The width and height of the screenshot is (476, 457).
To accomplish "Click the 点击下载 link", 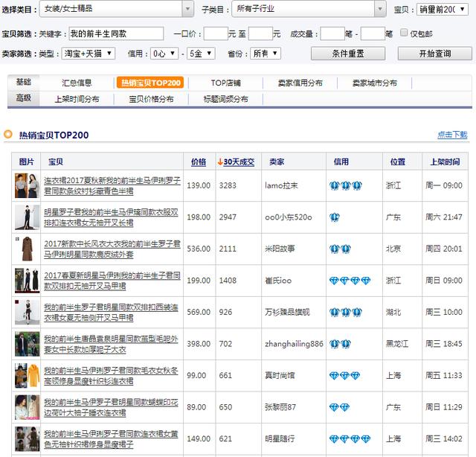I will 452,134.
